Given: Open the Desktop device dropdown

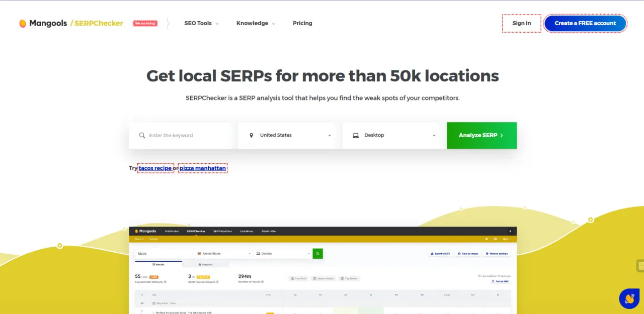Looking at the screenshot, I should (391, 135).
